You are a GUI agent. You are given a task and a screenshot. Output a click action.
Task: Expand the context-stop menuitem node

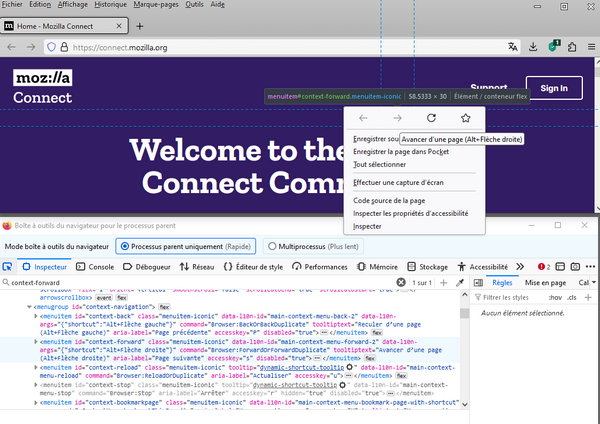pos(36,385)
